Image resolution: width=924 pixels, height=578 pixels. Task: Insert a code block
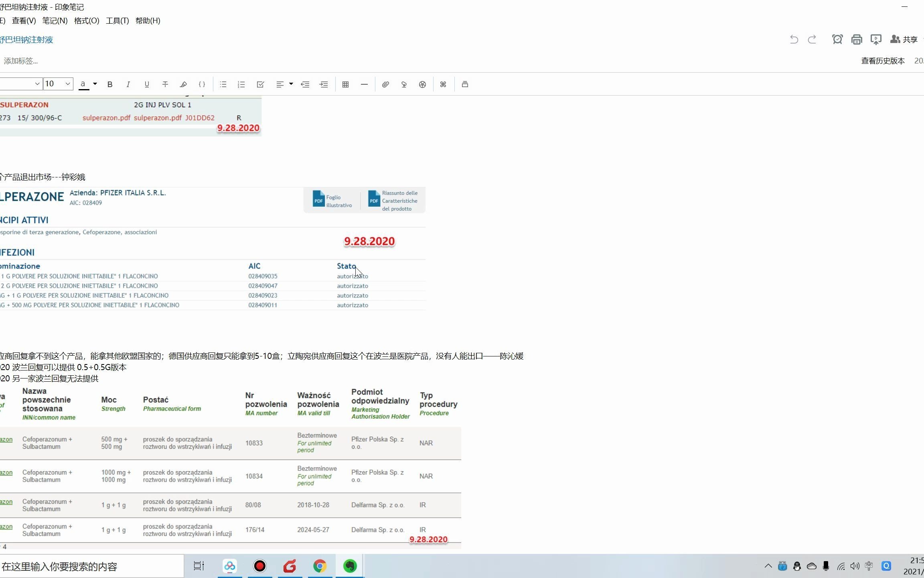pyautogui.click(x=202, y=84)
